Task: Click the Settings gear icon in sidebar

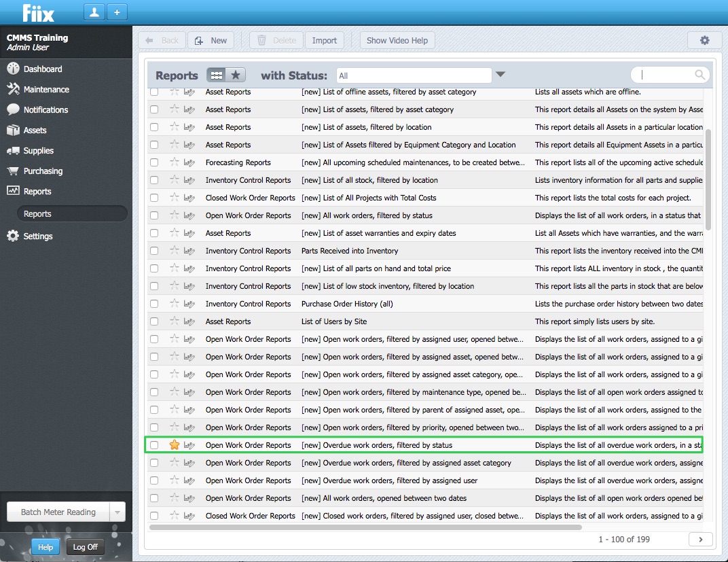Action: click(x=13, y=236)
